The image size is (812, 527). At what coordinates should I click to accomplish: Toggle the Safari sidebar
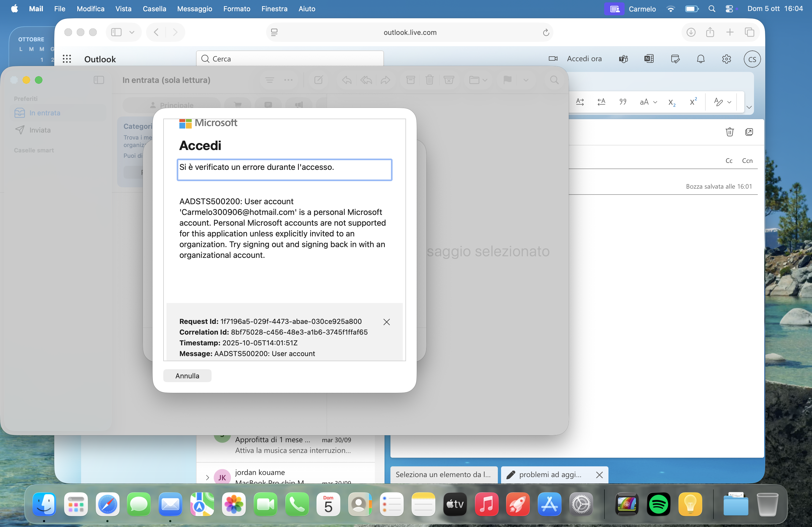click(116, 32)
